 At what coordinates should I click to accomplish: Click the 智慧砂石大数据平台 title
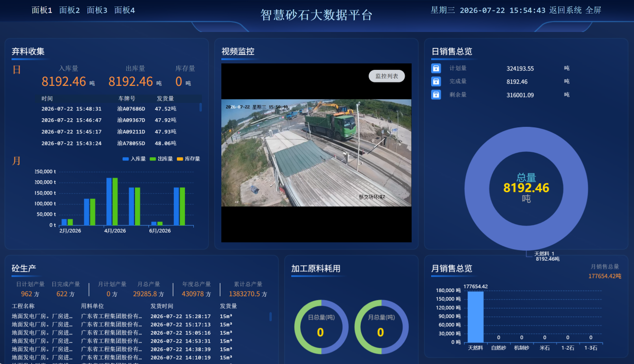click(317, 15)
